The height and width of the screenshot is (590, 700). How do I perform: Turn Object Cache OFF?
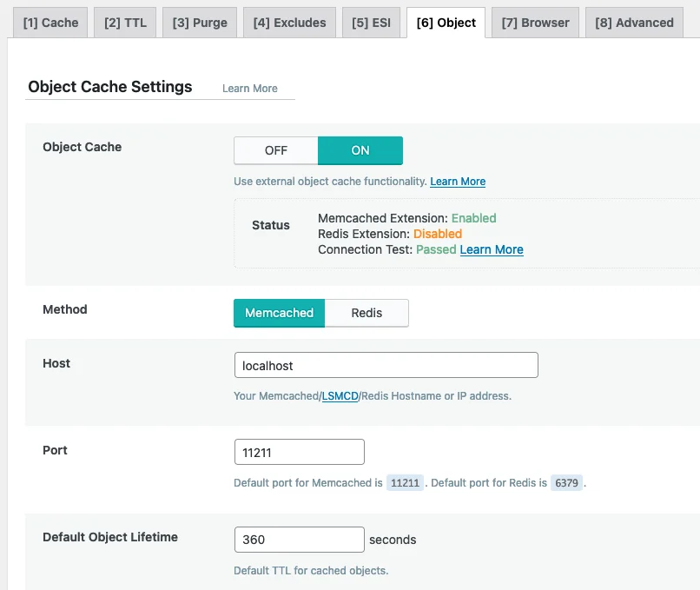click(x=276, y=150)
